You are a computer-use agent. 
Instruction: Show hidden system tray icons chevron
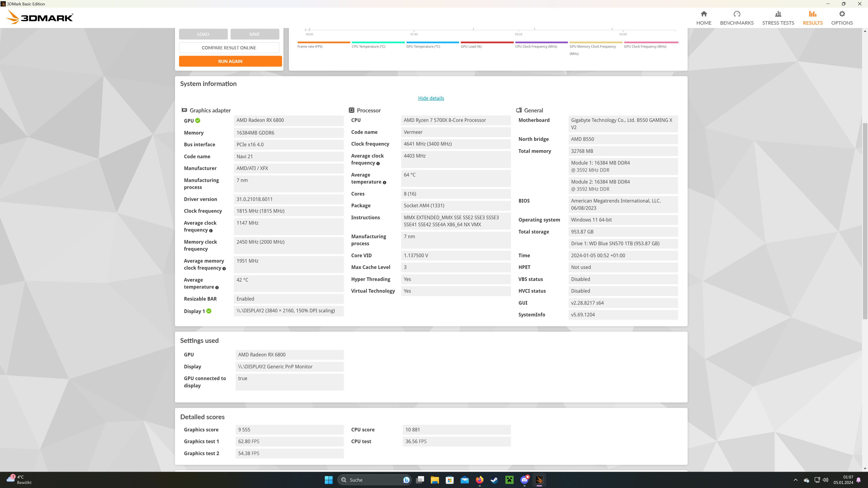click(796, 480)
